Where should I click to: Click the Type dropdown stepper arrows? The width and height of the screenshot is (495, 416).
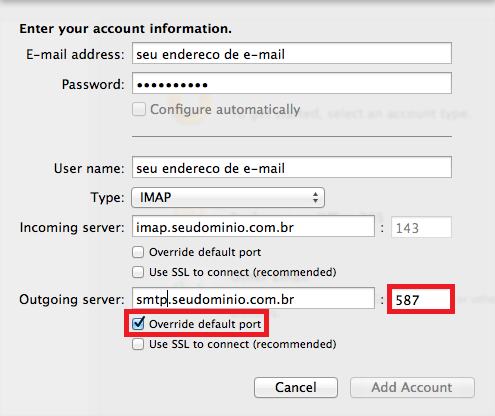315,197
